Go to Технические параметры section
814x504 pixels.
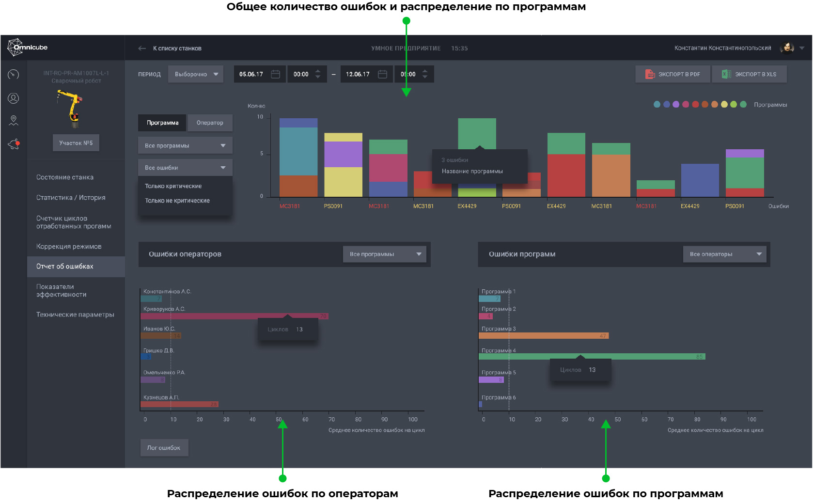75,315
